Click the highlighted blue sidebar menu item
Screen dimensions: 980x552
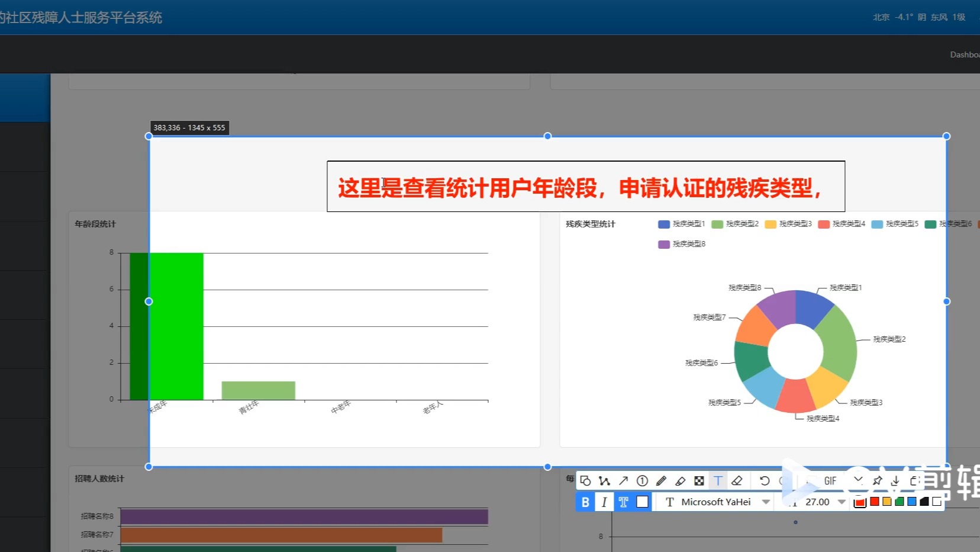coord(25,98)
